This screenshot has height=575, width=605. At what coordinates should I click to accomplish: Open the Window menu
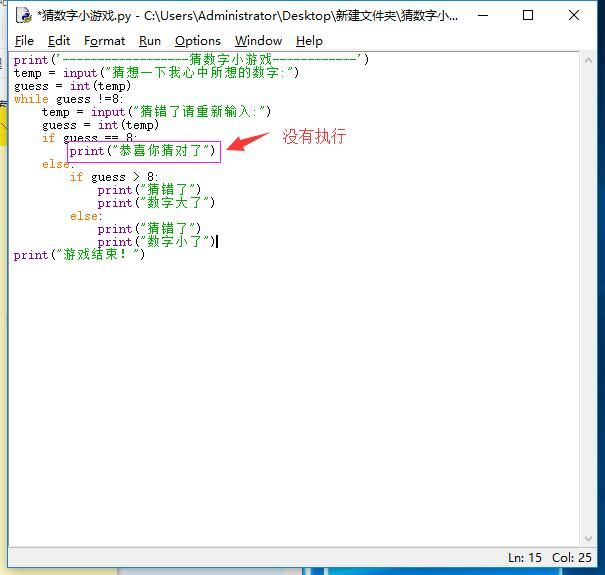pyautogui.click(x=258, y=41)
